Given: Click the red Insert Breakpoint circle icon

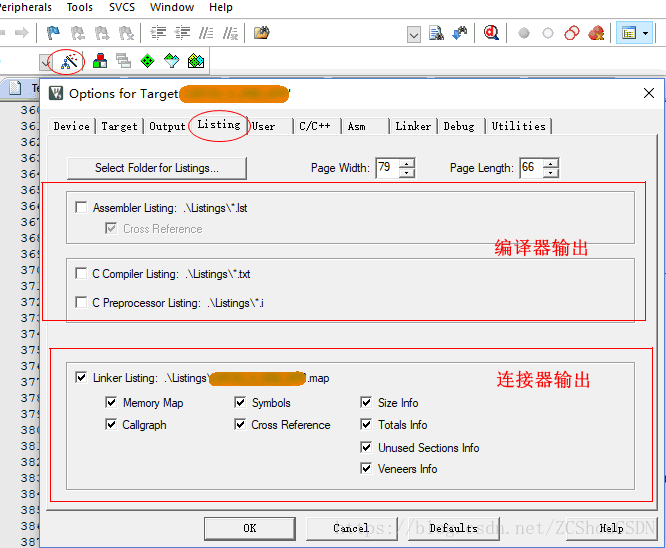Looking at the screenshot, I should coord(523,33).
